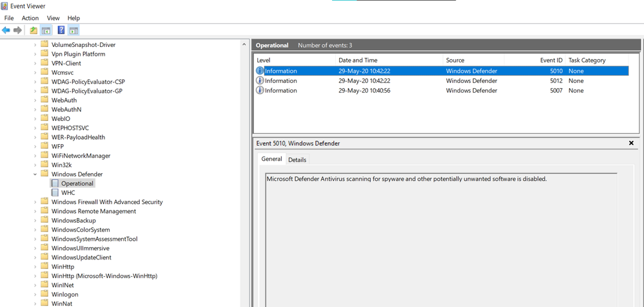
Task: Click info icon of event 5007 row
Action: tap(260, 91)
